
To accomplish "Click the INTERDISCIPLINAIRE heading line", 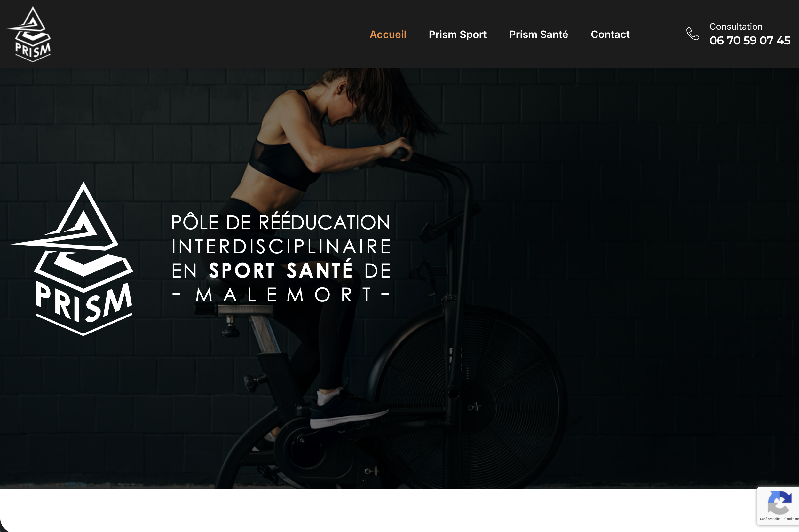I will click(x=281, y=247).
